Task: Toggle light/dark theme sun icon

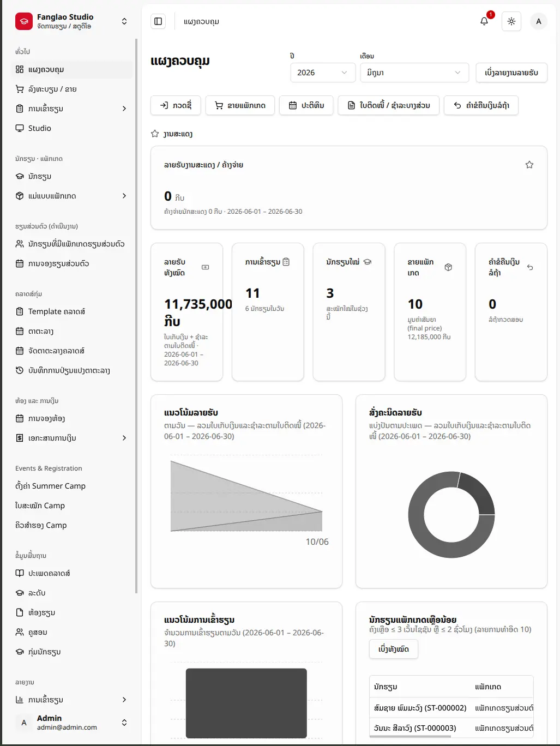Action: 511,21
